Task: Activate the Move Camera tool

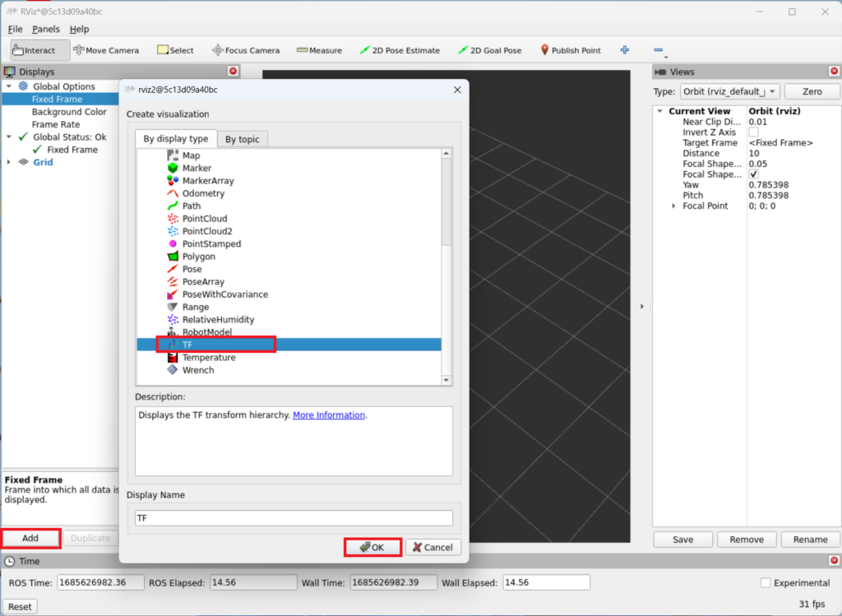Action: (x=106, y=50)
